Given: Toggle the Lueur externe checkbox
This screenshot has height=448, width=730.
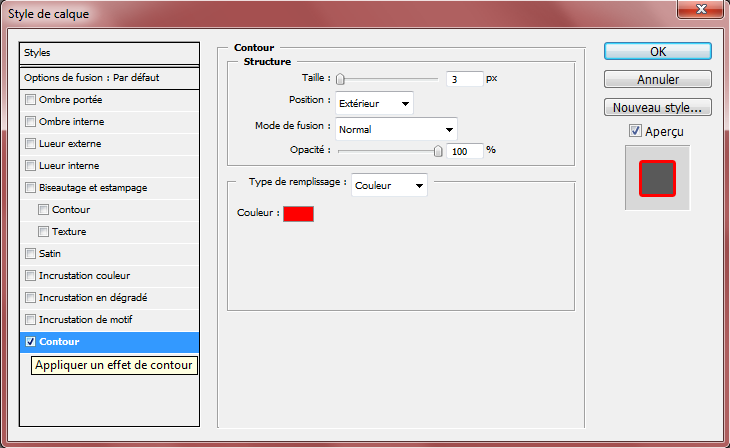Looking at the screenshot, I should (x=31, y=144).
